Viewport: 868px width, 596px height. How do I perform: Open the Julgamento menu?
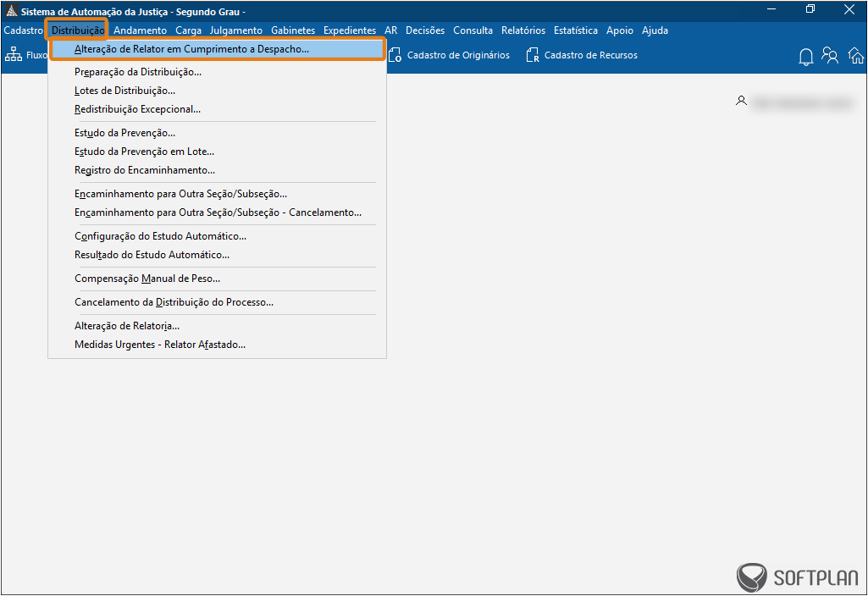235,30
